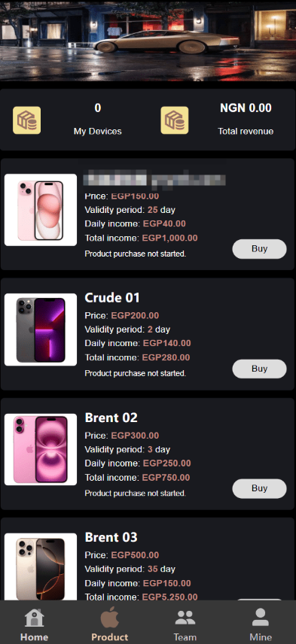
Task: Select the Crude 01 title
Action: [112, 298]
